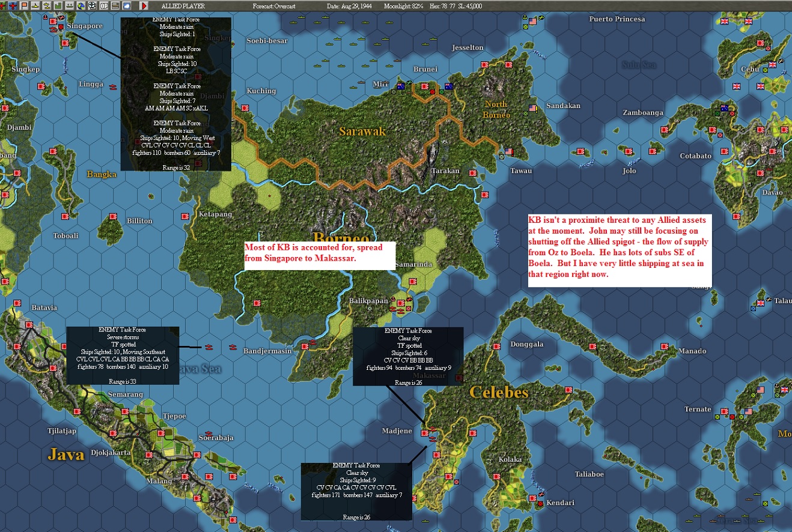The image size is (792, 532).
Task: Click the 'Malang' base label
Action: 158,480
